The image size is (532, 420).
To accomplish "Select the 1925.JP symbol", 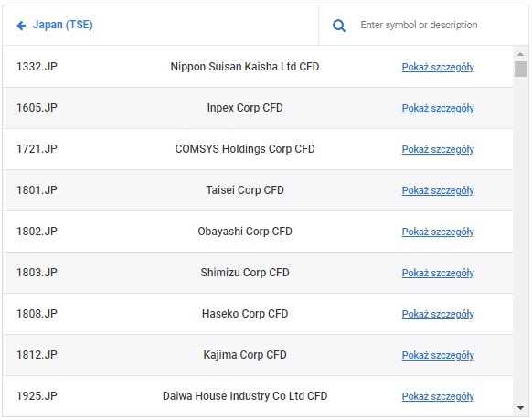I will coord(37,396).
